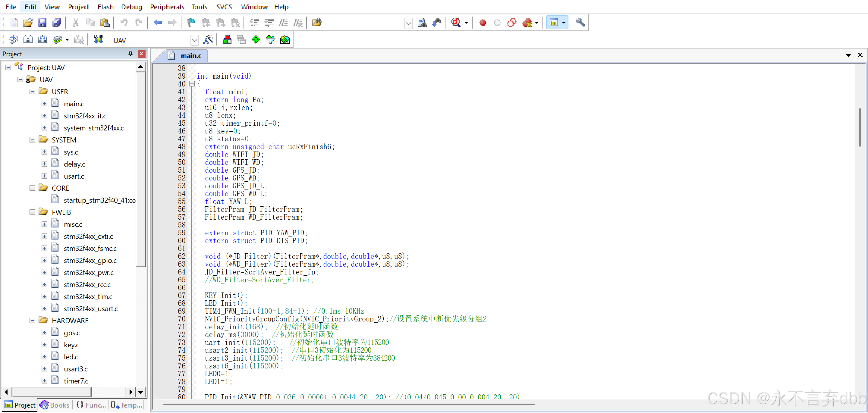Open Options for Target wizard icon
The image size is (868, 413).
pos(208,40)
